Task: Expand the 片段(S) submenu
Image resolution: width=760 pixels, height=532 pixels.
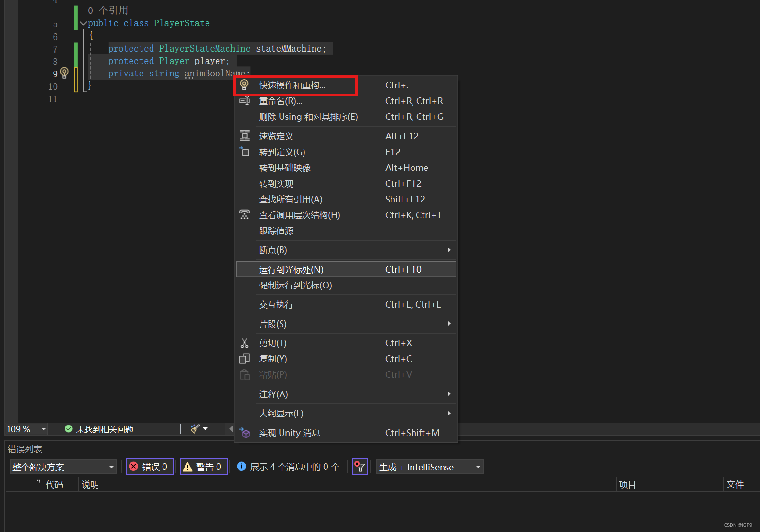Action: click(x=346, y=324)
